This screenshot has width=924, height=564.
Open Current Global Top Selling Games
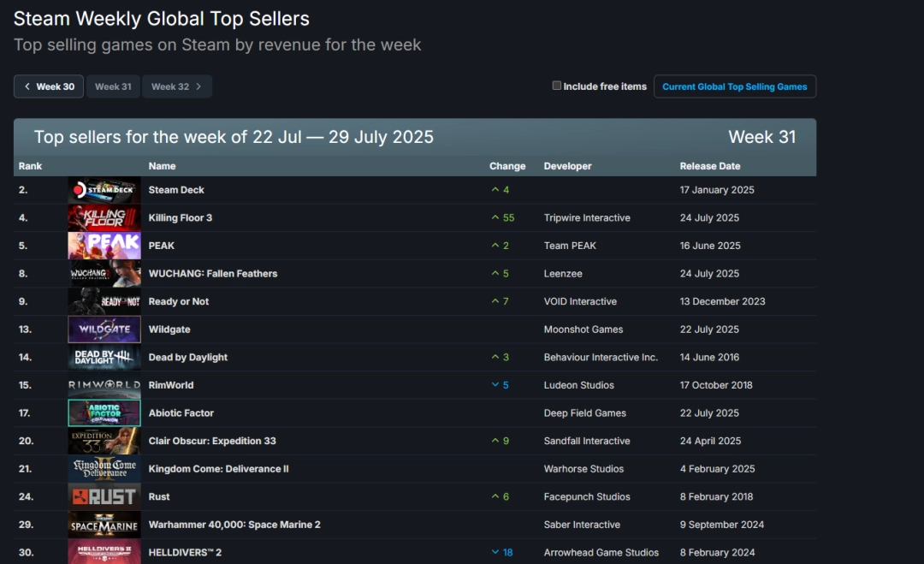pos(734,86)
